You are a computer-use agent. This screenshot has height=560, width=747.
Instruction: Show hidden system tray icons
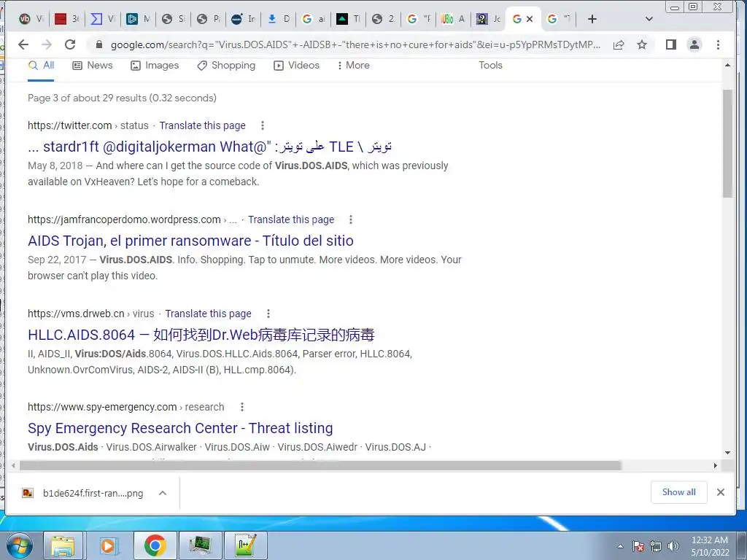(x=620, y=546)
